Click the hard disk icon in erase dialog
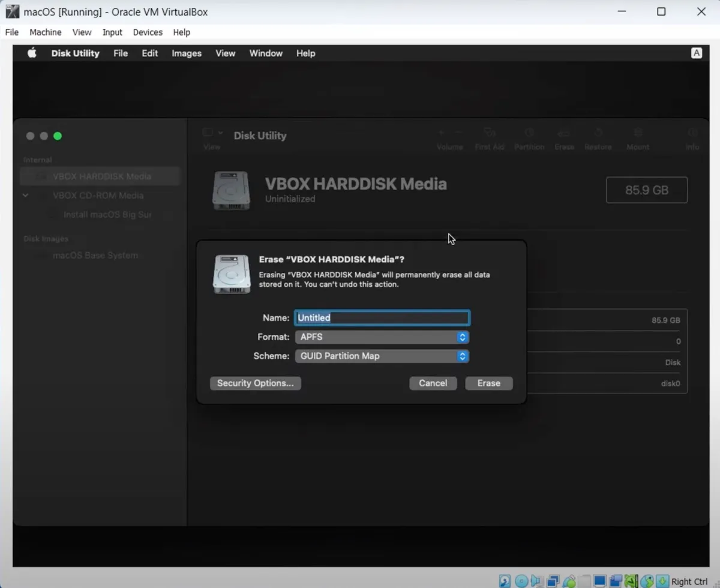The width and height of the screenshot is (720, 588). (x=232, y=274)
